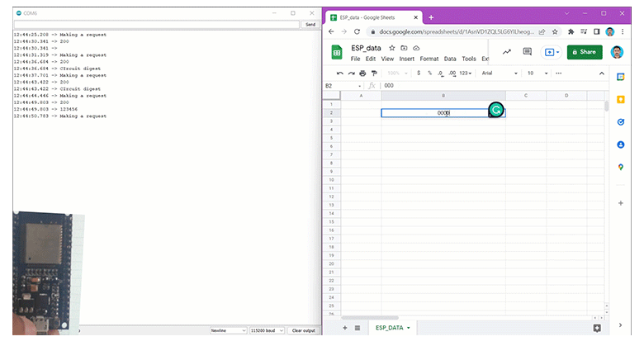Screen dimensions: 644x346
Task: Open the all sheets list icon
Action: pyautogui.click(x=358, y=328)
